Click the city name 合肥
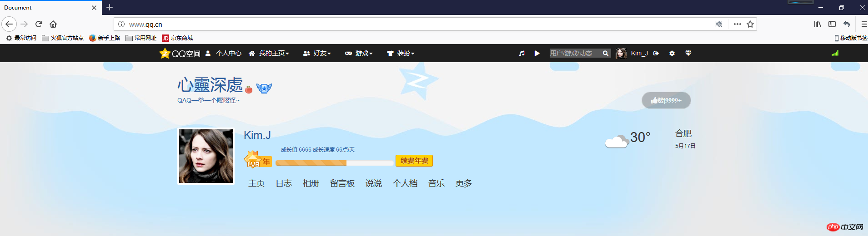The image size is (868, 236). pos(683,133)
